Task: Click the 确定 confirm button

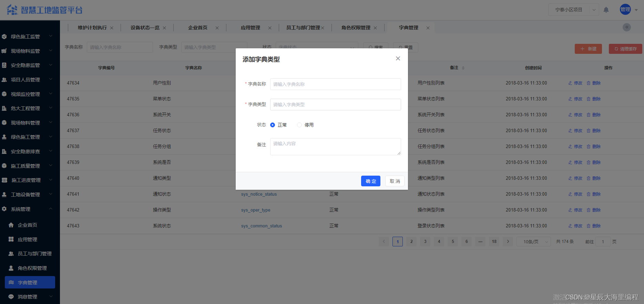Action: point(371,181)
